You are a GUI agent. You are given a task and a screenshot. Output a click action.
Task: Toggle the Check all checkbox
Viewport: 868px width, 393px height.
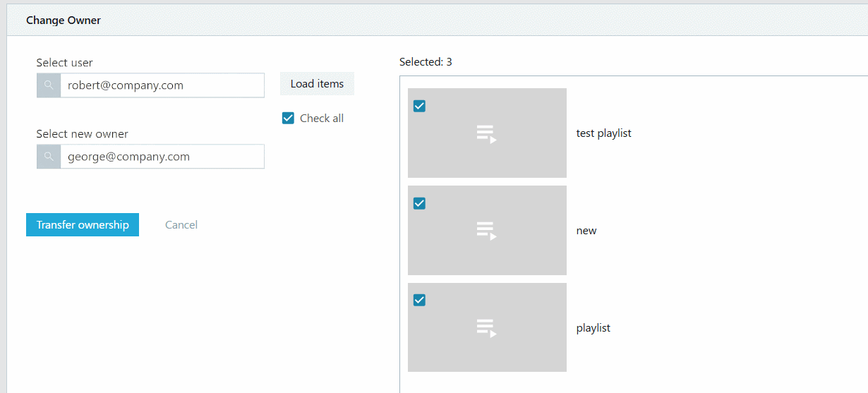(288, 118)
